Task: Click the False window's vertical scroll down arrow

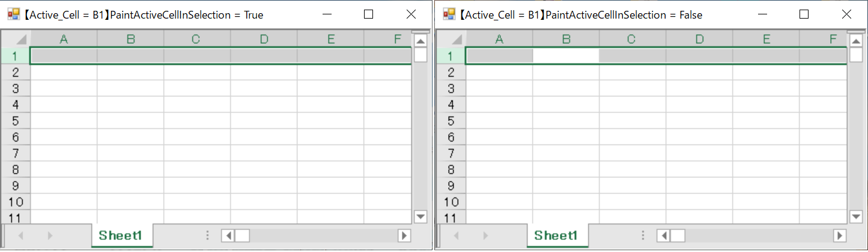Action: (x=856, y=217)
